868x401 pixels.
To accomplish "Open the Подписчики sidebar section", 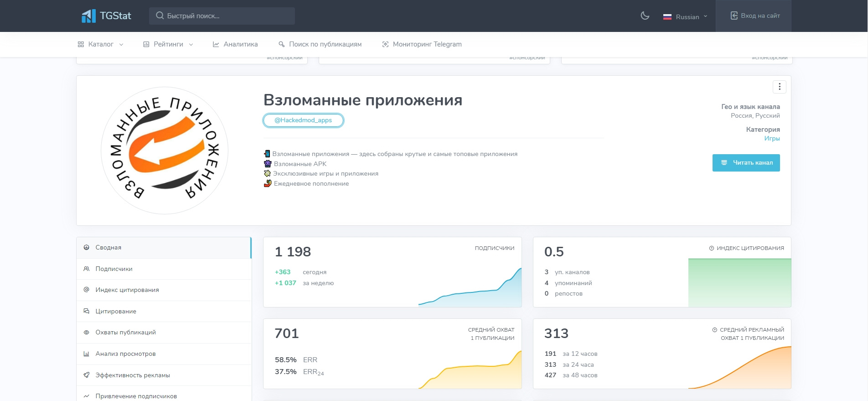I will (x=164, y=269).
